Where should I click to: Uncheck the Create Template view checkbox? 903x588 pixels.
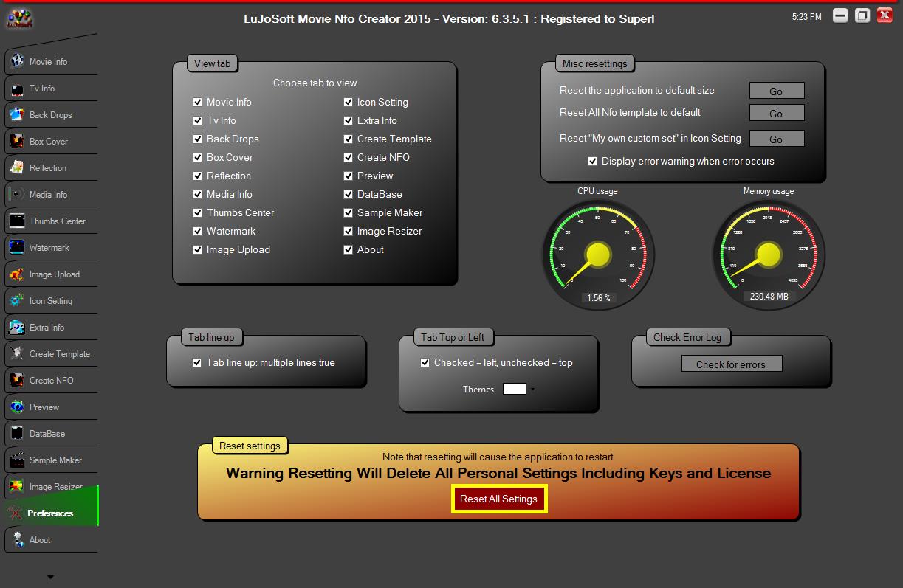348,139
